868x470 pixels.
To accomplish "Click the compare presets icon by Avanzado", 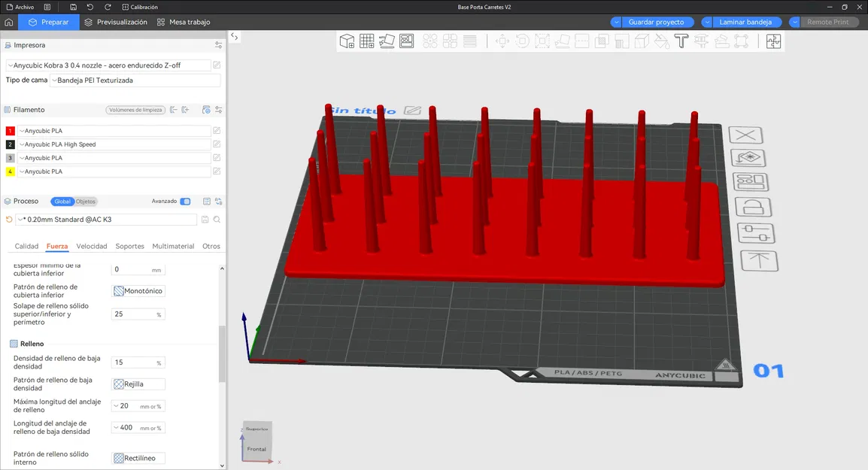I will (x=219, y=202).
